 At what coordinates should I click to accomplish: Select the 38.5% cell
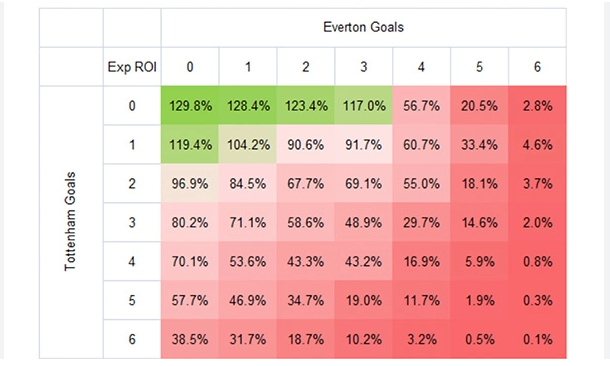[190, 339]
